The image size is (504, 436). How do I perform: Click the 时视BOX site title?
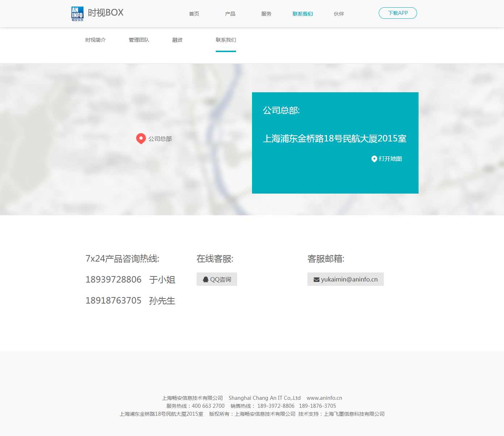[x=106, y=13]
